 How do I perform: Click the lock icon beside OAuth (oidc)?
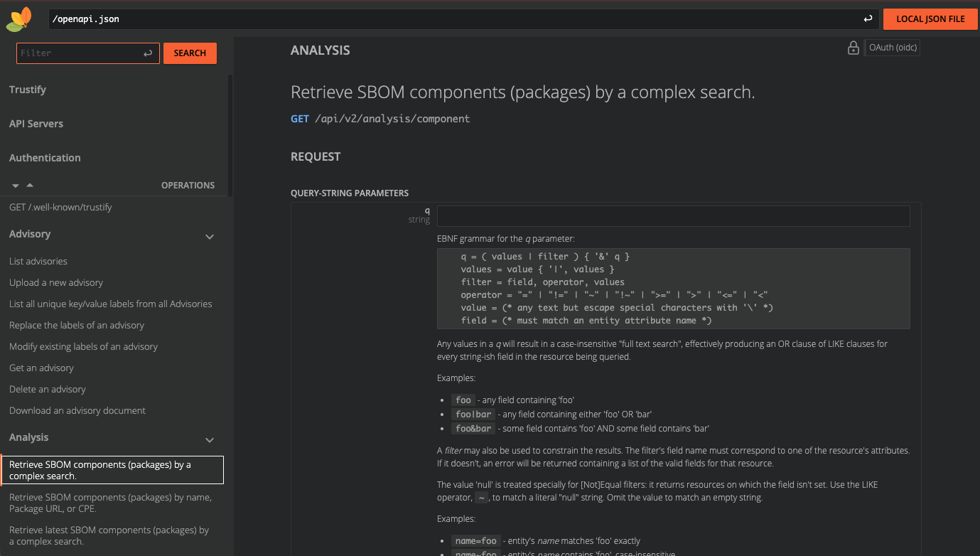[853, 48]
